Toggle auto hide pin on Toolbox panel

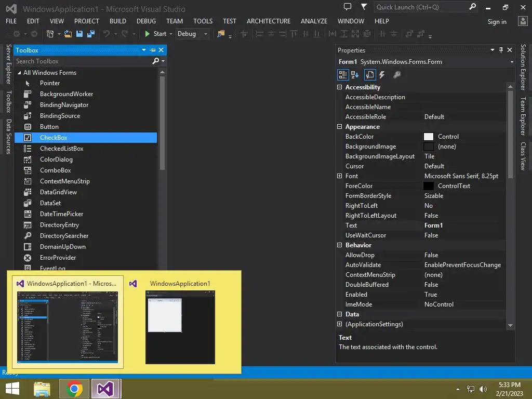[x=153, y=50]
